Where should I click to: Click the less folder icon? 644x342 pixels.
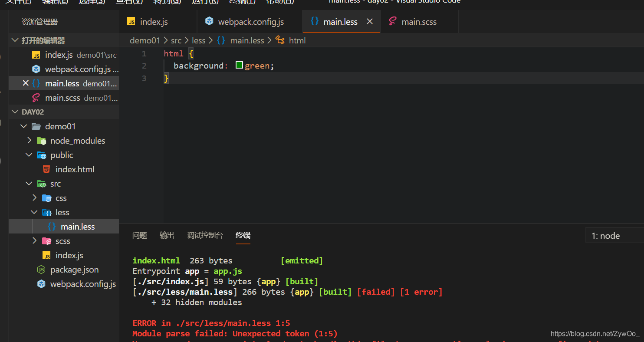click(x=46, y=212)
